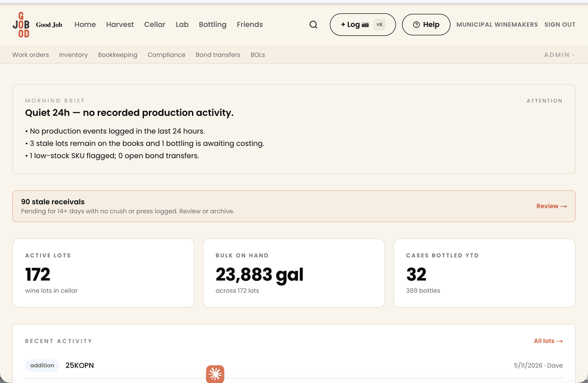This screenshot has height=383, width=588.
Task: Open the Work orders tab
Action: pos(31,55)
